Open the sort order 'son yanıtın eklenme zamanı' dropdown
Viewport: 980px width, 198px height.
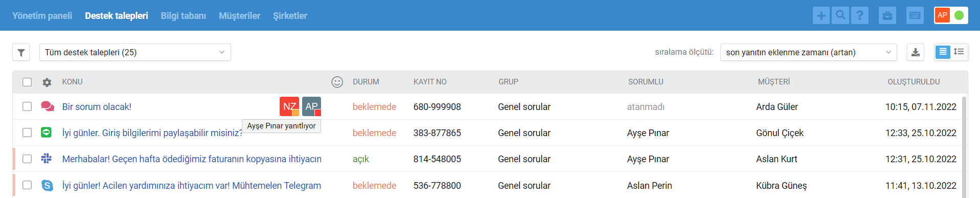[808, 52]
